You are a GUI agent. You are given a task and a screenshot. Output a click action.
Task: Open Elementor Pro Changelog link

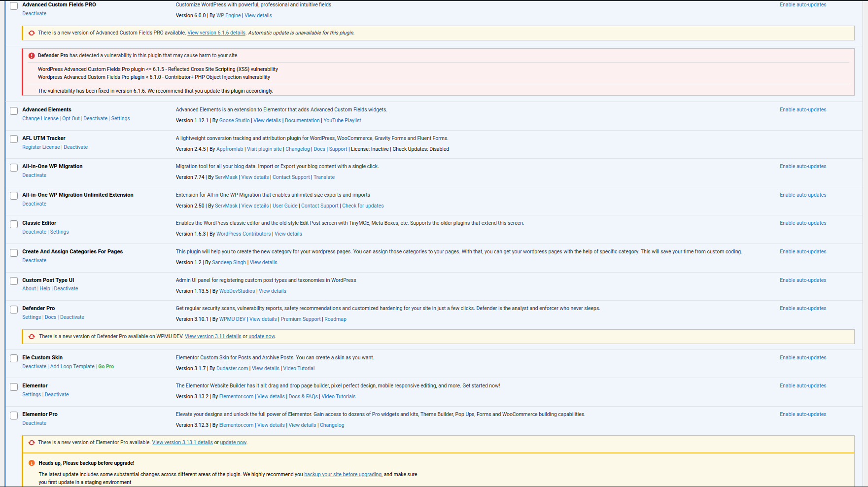coord(332,425)
